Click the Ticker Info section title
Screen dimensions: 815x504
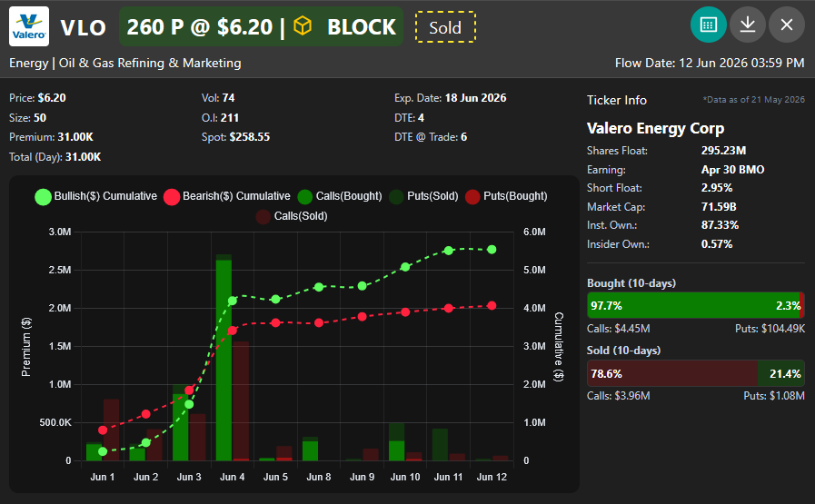[616, 100]
